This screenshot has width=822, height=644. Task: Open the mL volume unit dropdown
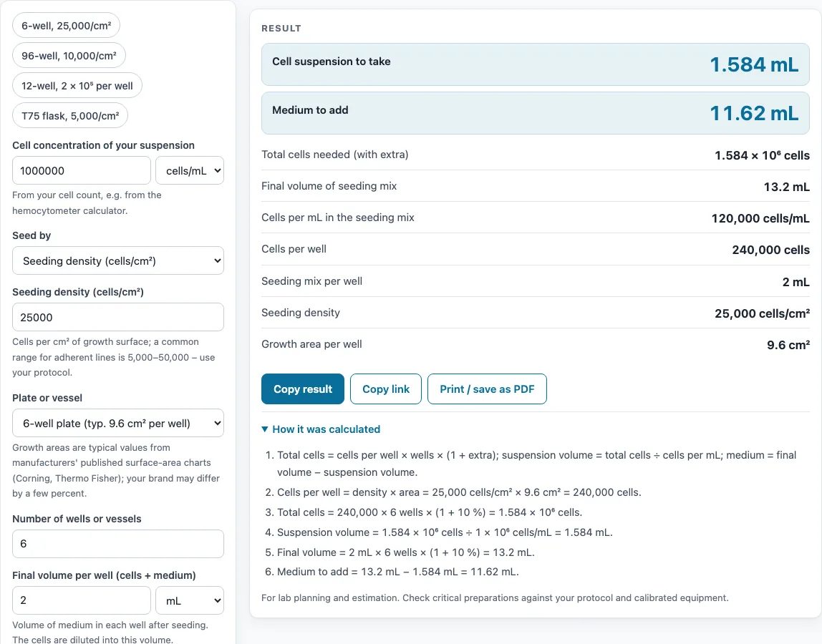(x=190, y=600)
